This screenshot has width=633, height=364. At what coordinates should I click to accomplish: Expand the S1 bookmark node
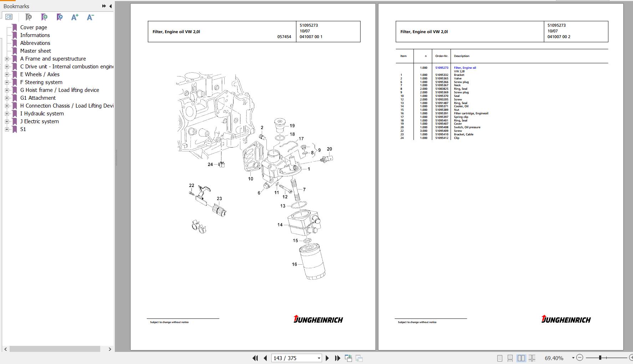tap(7, 129)
